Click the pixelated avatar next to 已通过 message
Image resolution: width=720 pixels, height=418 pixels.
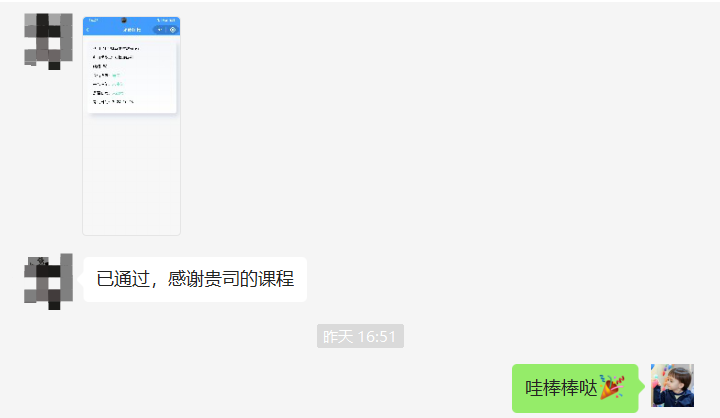[48, 281]
